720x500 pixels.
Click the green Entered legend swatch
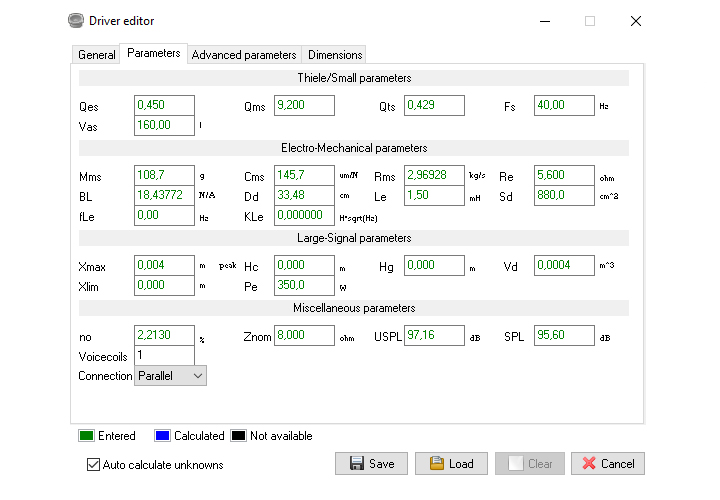click(86, 436)
